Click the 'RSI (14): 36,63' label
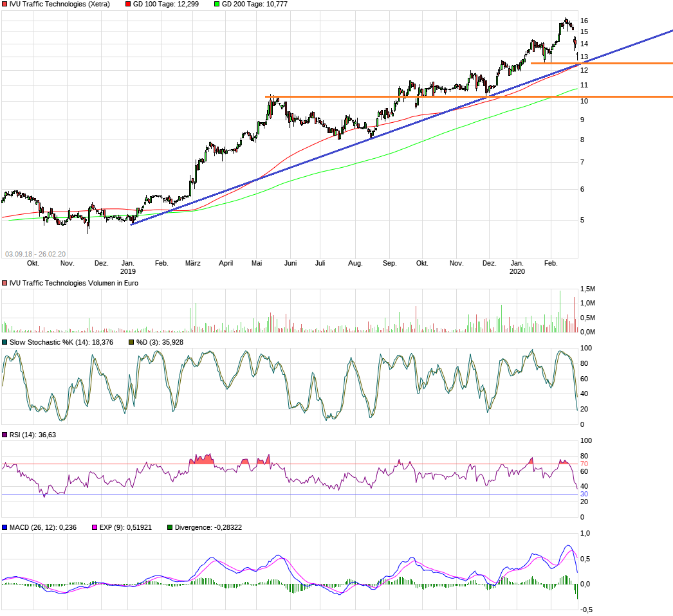This screenshot has height=616, width=673. pyautogui.click(x=33, y=435)
